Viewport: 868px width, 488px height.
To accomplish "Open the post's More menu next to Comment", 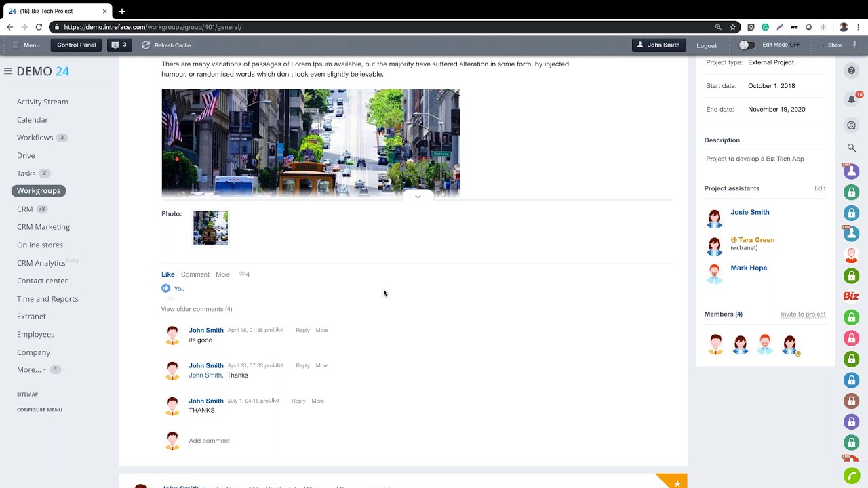I will tap(222, 274).
